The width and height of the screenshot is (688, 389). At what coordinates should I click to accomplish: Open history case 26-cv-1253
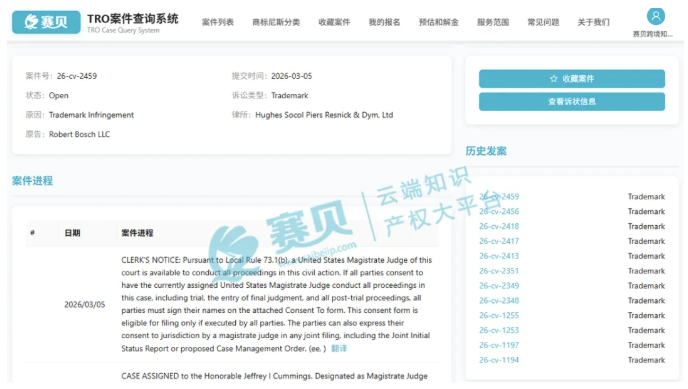point(499,330)
